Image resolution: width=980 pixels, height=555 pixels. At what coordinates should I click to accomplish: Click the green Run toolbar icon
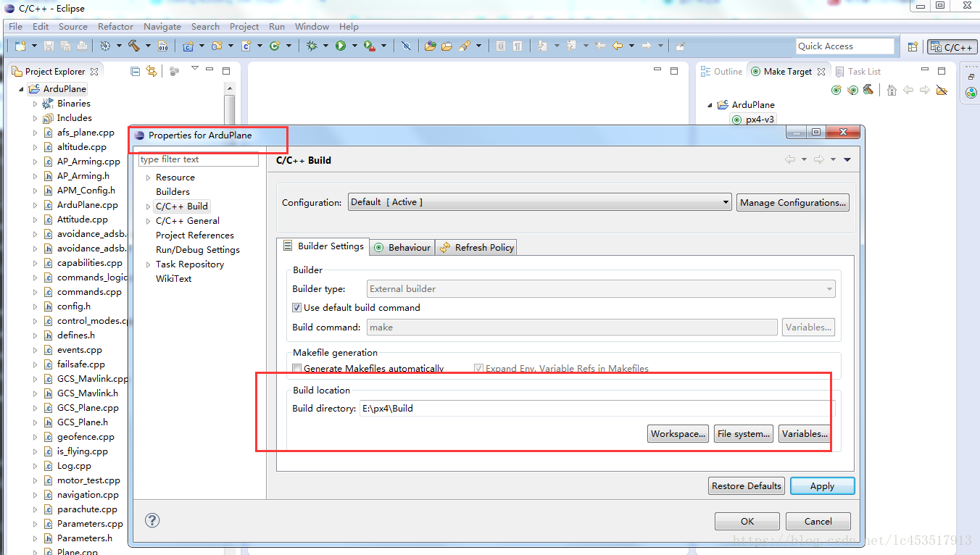click(x=341, y=46)
